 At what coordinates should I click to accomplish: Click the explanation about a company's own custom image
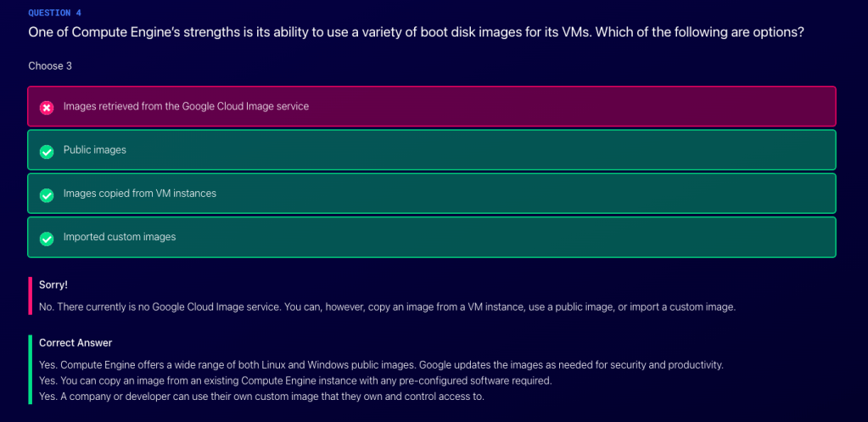pyautogui.click(x=261, y=397)
